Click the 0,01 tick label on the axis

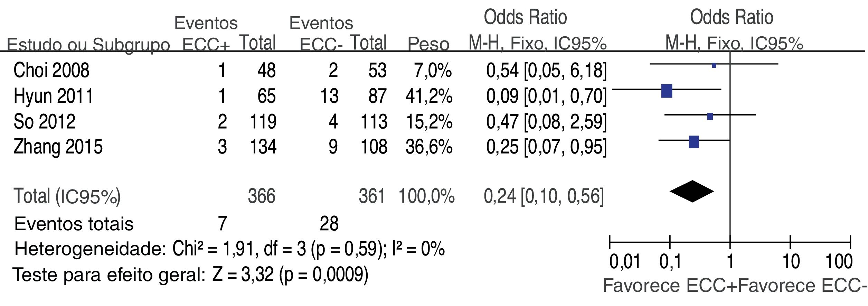pos(625,262)
